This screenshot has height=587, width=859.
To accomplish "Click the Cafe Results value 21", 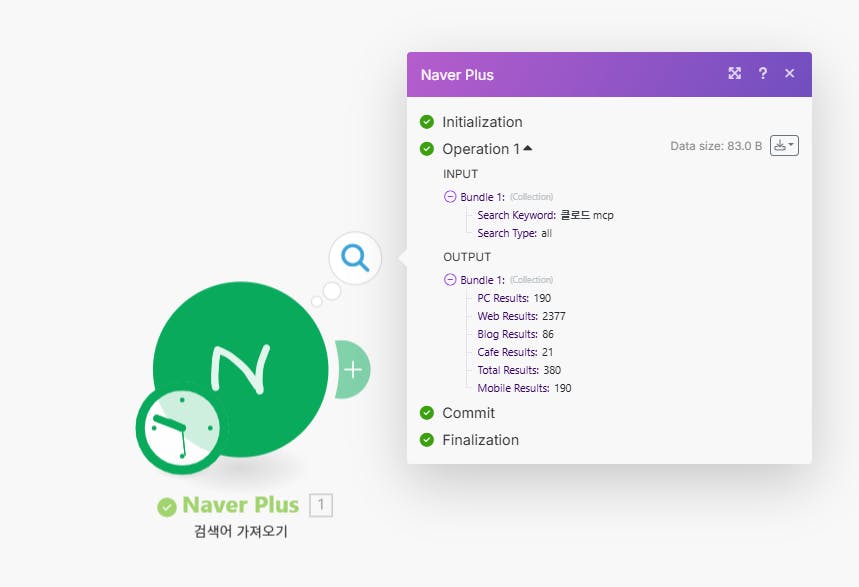I will point(547,352).
